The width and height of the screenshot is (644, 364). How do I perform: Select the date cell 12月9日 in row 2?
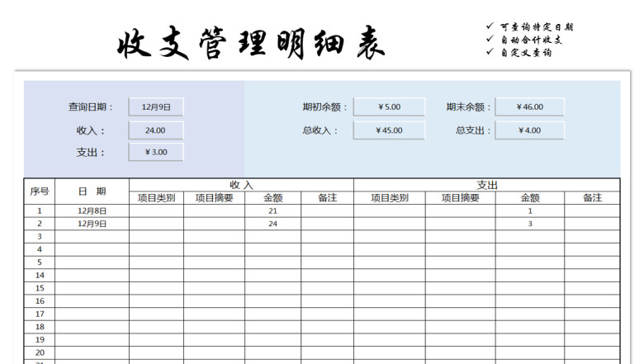click(92, 224)
